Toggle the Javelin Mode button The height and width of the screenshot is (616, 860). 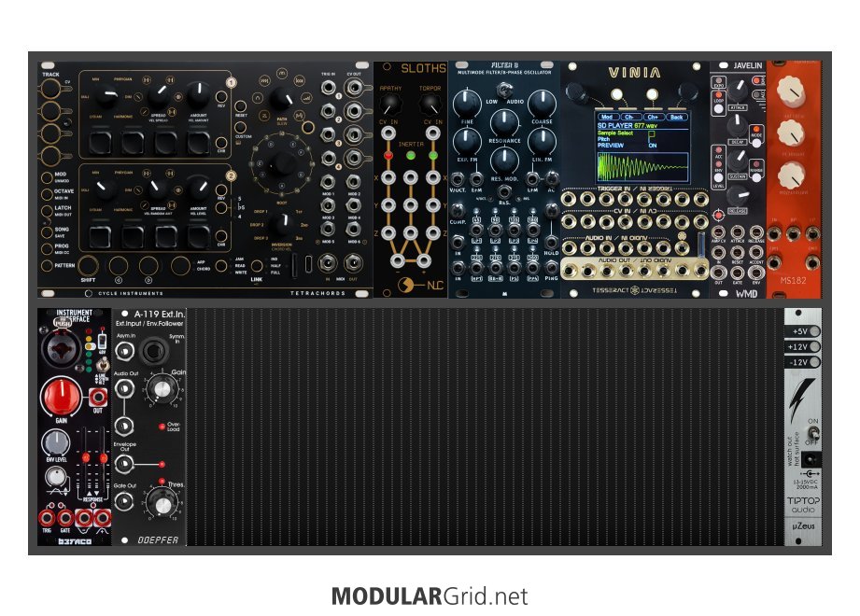click(x=755, y=143)
